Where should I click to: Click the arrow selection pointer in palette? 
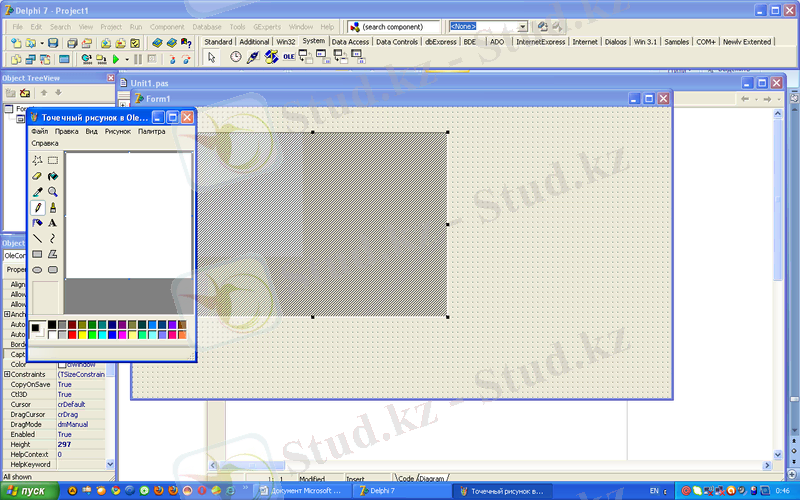(x=212, y=57)
